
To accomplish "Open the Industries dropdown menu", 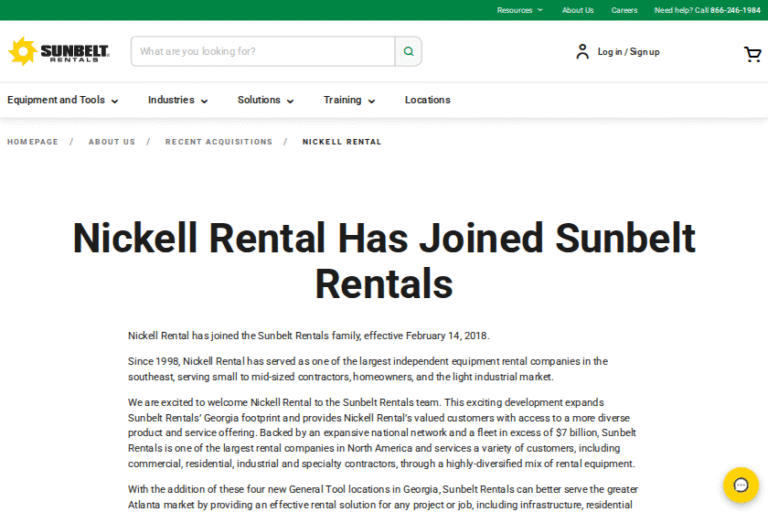I will (177, 100).
